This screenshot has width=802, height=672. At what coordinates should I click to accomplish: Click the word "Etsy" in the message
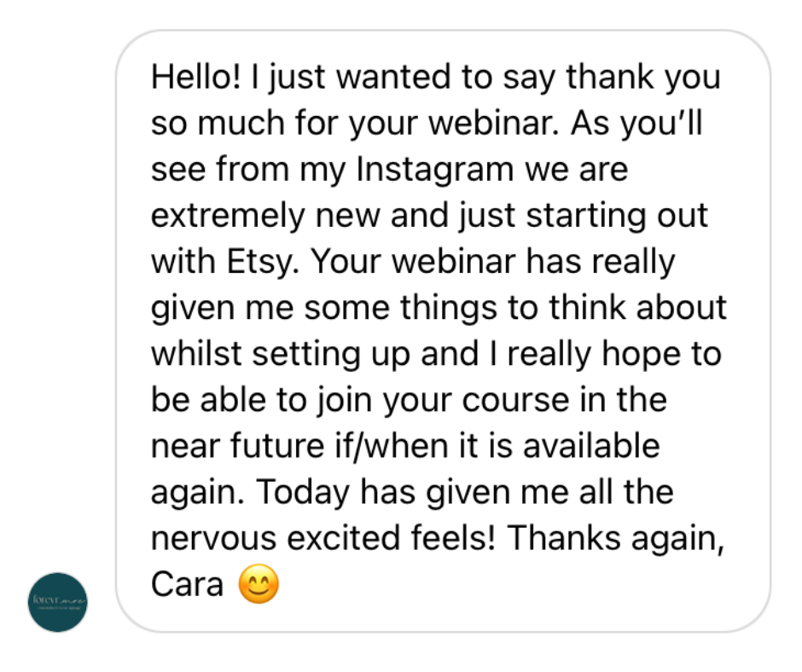(x=260, y=262)
